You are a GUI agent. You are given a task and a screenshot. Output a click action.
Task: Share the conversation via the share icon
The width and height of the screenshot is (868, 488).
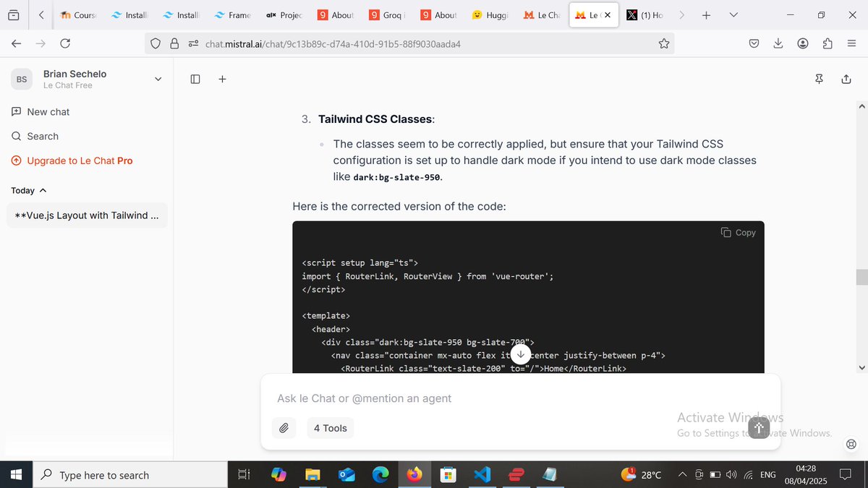click(846, 79)
